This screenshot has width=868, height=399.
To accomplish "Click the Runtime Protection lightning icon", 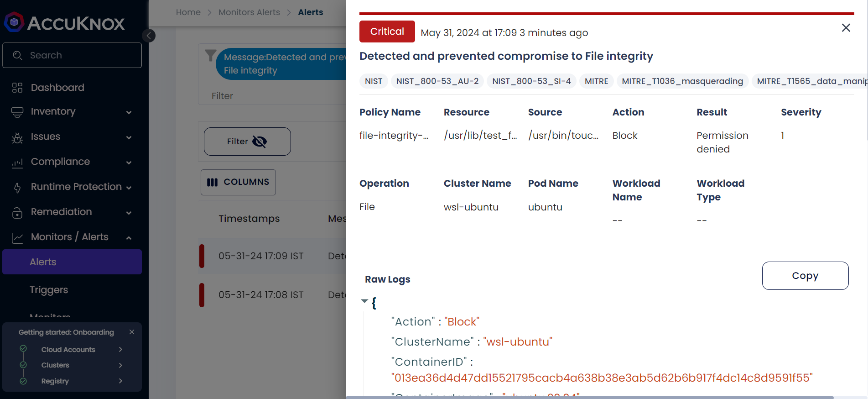I will 17,188.
